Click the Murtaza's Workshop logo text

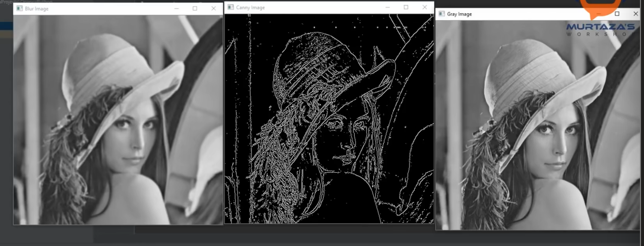click(601, 30)
